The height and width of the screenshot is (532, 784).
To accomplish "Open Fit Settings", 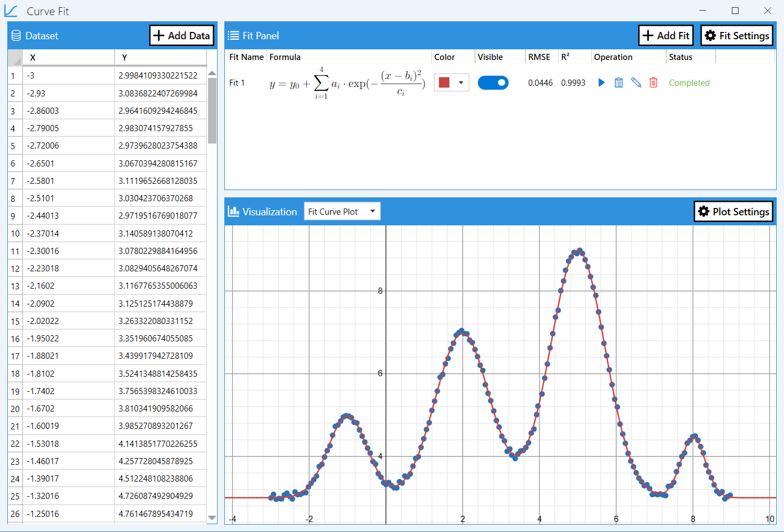I will (x=736, y=35).
